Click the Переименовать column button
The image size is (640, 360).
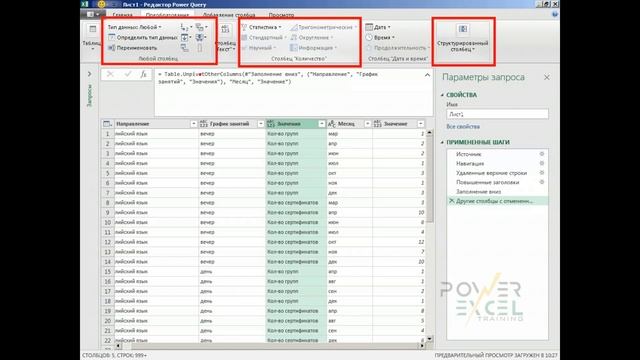coord(132,48)
